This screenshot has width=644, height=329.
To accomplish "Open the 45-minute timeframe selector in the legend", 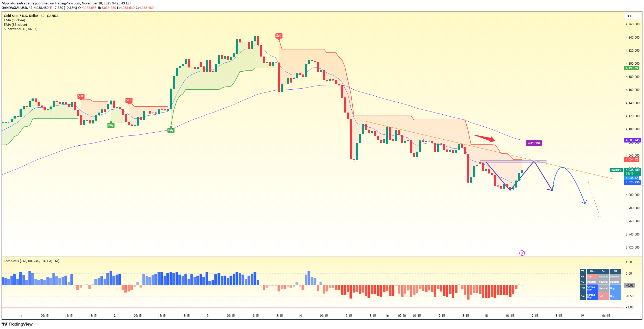I will [x=42, y=16].
